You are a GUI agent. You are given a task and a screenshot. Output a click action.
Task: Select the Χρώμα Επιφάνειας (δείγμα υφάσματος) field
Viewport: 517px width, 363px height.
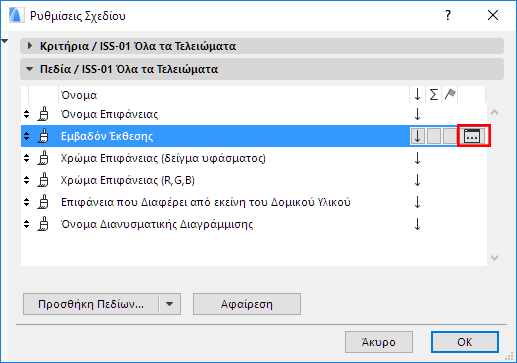163,158
